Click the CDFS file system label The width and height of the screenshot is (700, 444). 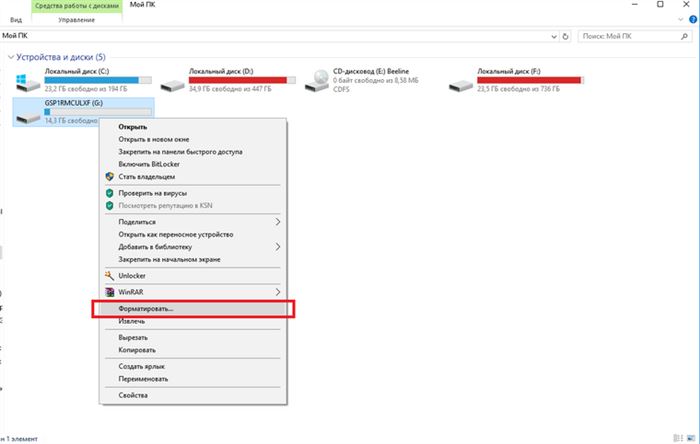pyautogui.click(x=341, y=89)
